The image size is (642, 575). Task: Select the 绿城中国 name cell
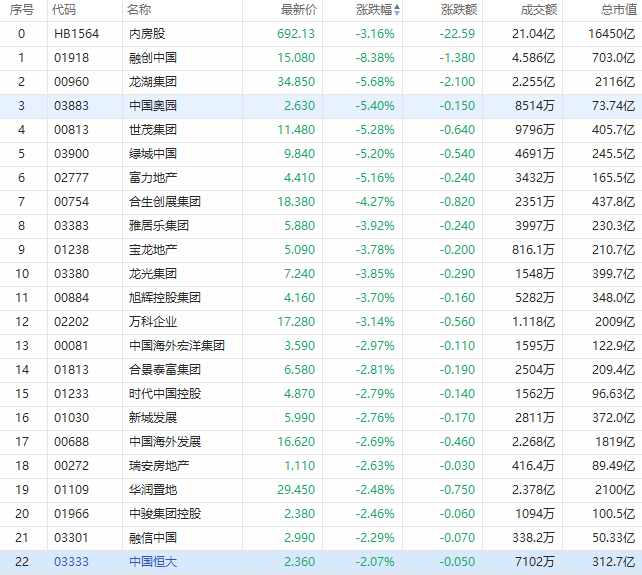153,154
